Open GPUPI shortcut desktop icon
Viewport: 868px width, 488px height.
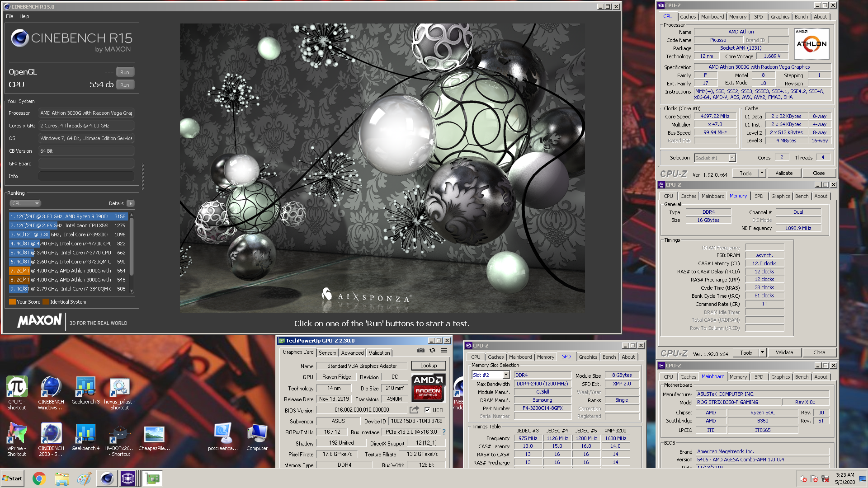(17, 393)
